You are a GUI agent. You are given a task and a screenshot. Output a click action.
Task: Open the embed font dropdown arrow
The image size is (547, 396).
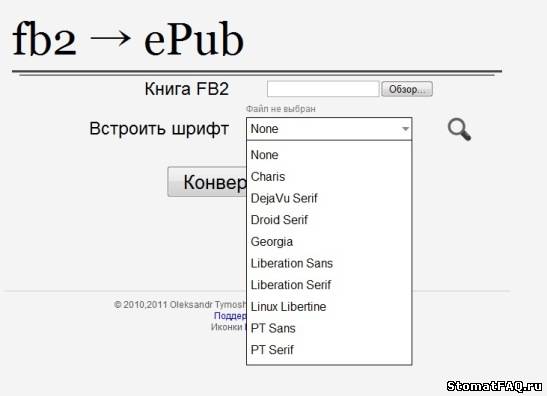405,129
